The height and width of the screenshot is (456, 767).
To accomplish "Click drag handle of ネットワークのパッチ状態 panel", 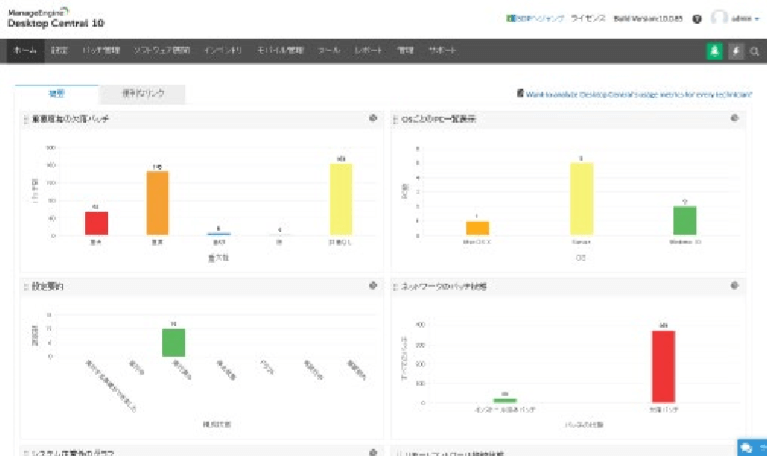I will click(395, 287).
